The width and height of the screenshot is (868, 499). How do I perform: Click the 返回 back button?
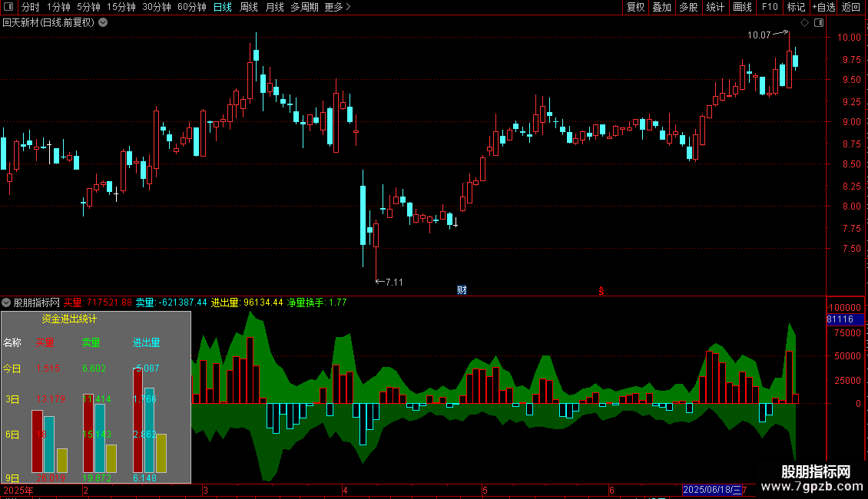851,7
